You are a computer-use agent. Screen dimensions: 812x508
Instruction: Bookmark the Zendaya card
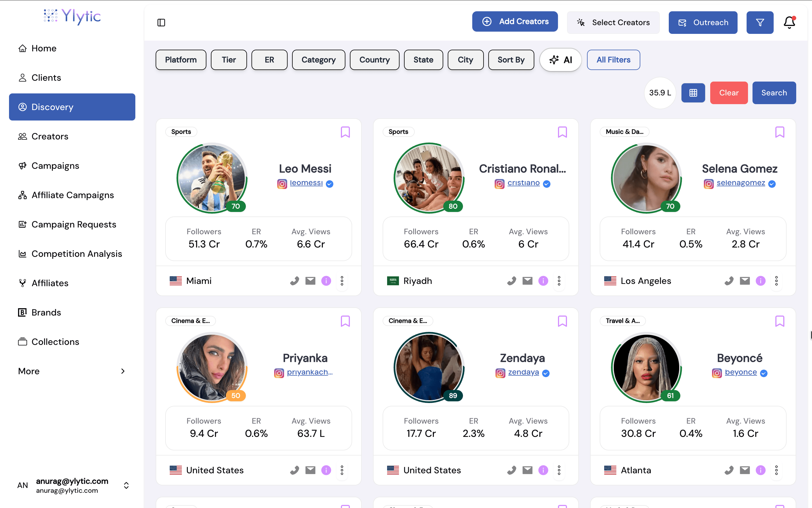tap(562, 321)
